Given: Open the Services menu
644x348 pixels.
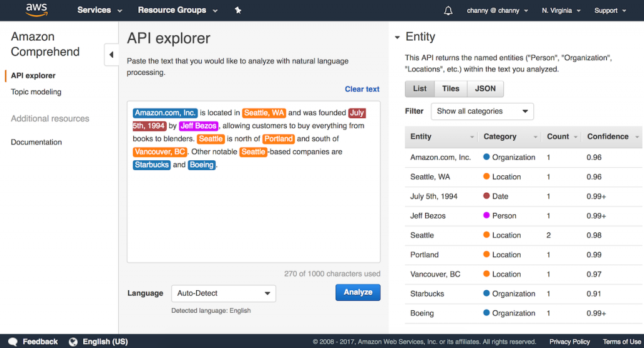Looking at the screenshot, I should pos(99,10).
